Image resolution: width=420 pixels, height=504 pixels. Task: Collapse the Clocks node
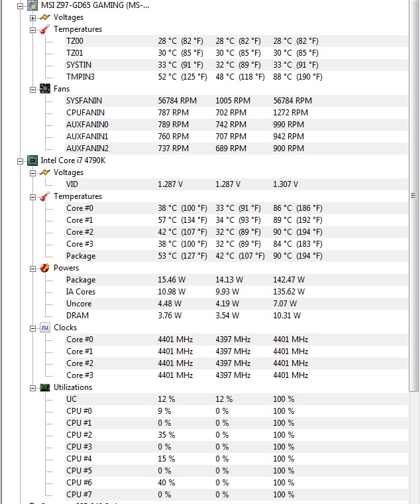pyautogui.click(x=32, y=328)
